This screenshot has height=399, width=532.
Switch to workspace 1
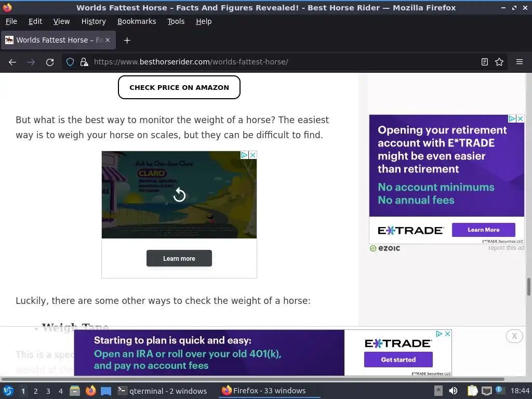pos(23,391)
